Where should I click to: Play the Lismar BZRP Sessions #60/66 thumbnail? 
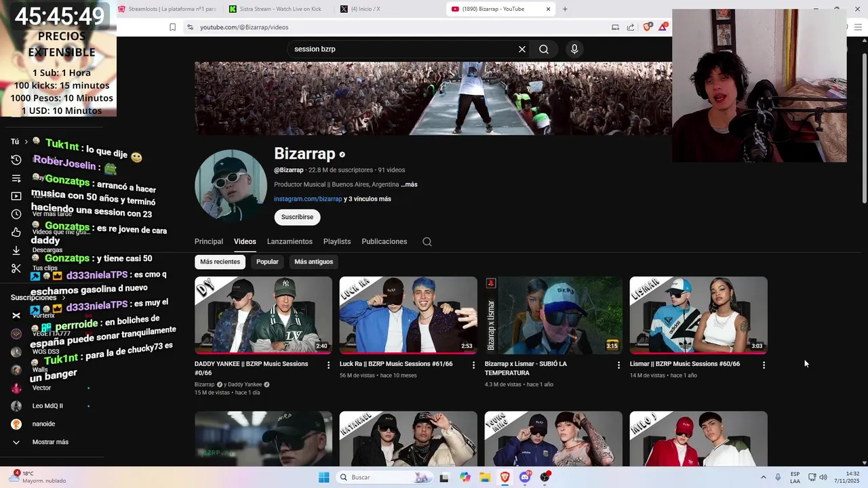(x=698, y=315)
